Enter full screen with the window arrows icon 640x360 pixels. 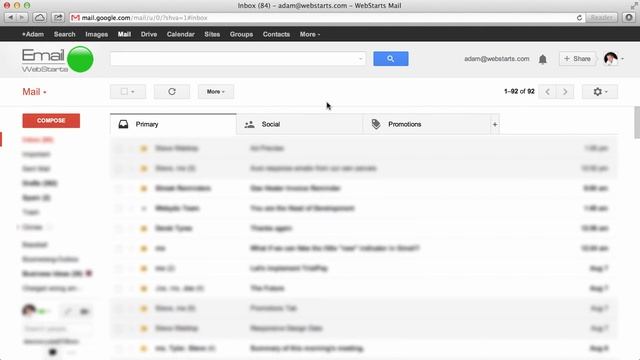(634, 5)
